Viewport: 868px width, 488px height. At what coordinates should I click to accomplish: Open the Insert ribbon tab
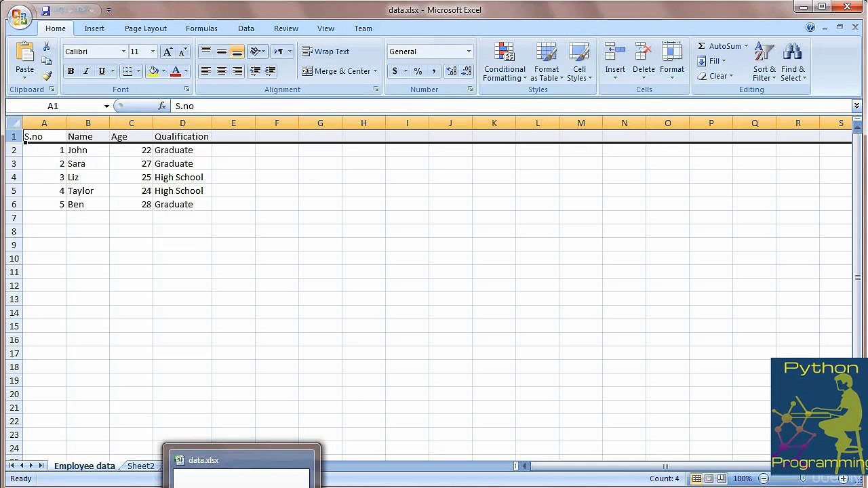click(x=94, y=28)
